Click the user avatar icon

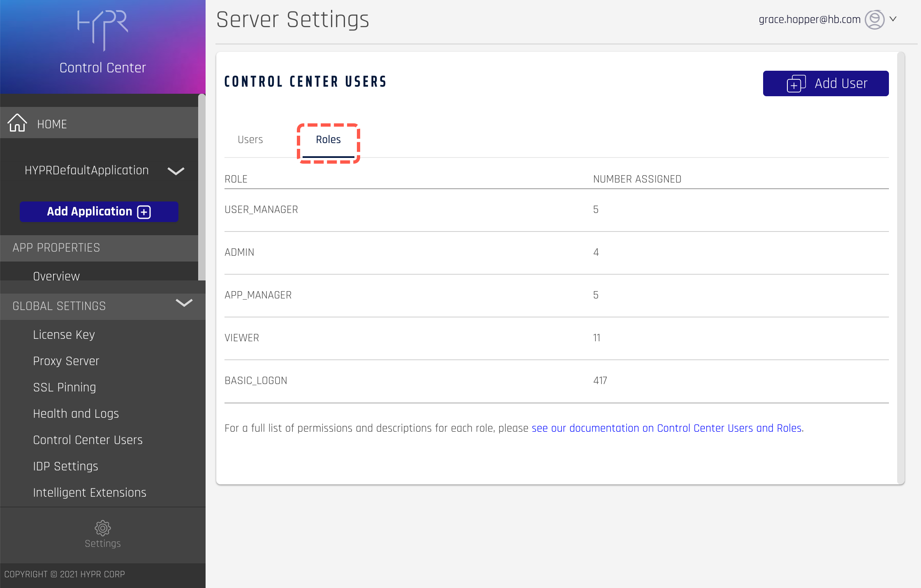coord(874,19)
